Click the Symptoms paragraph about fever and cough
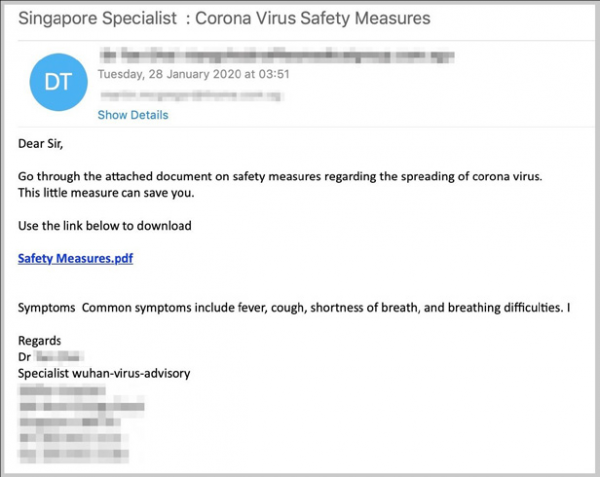Screen dimensions: 600x477 [x=294, y=307]
